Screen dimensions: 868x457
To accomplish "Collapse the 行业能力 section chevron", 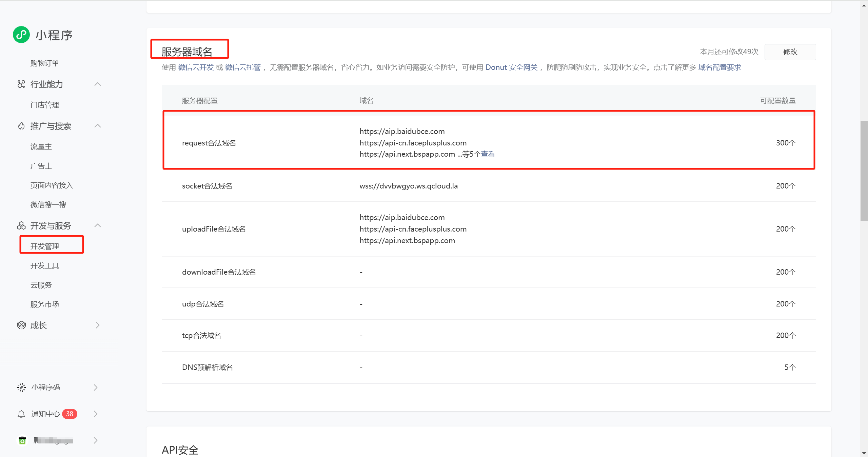I will [x=98, y=84].
